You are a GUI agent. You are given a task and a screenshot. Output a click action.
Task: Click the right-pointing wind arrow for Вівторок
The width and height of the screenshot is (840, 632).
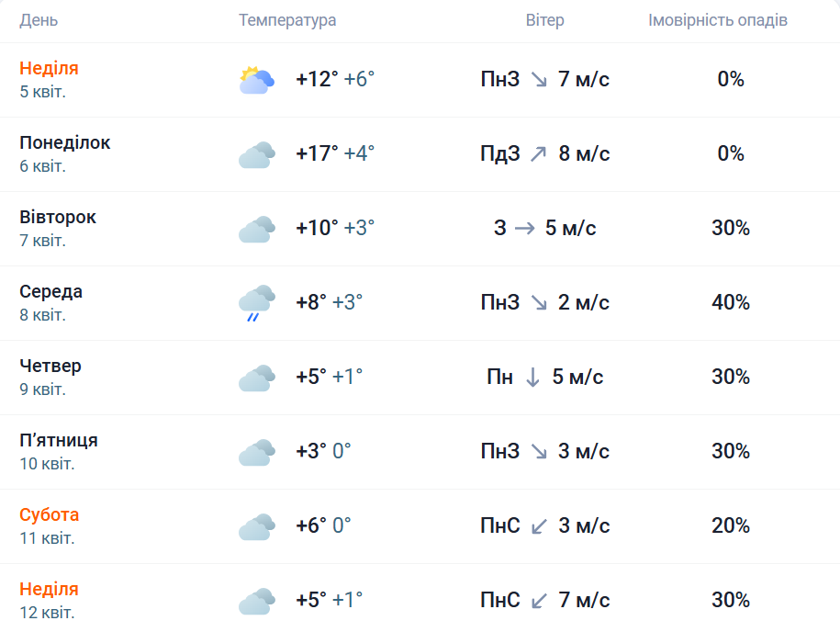[x=524, y=229]
